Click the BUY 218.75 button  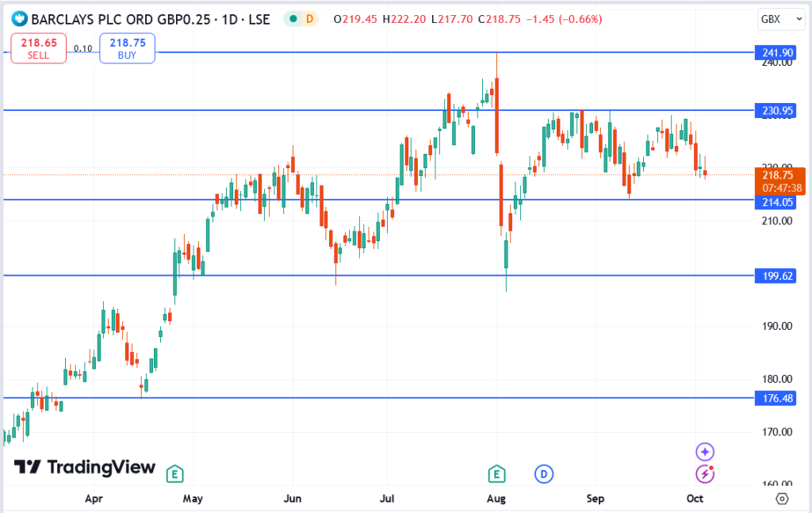click(x=128, y=48)
